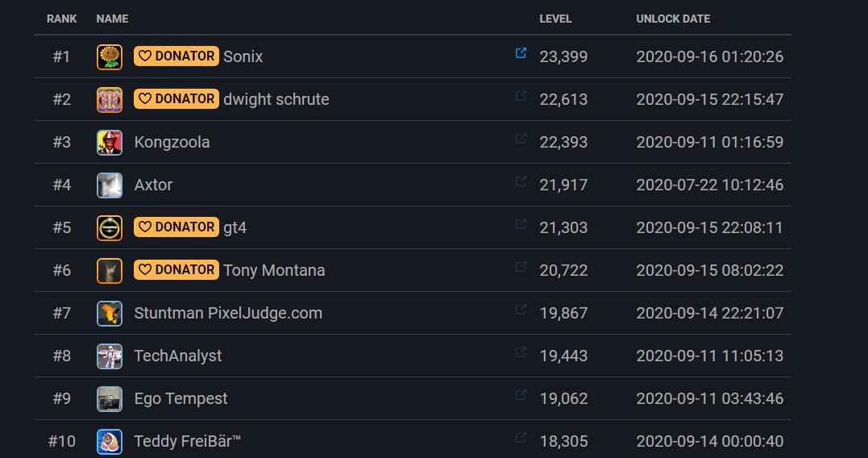Click Kongzoola's avatar image
868x458 pixels.
click(x=110, y=142)
